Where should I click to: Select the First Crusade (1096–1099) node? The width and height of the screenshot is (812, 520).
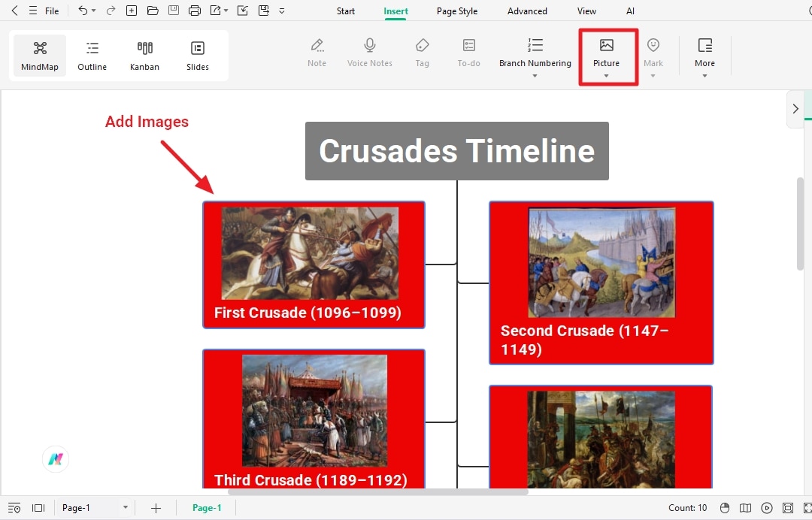314,265
